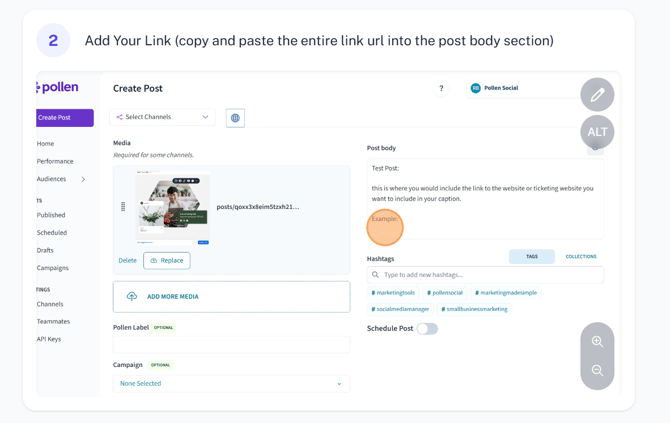Click the globe icon beside Select Channels

[x=235, y=118]
